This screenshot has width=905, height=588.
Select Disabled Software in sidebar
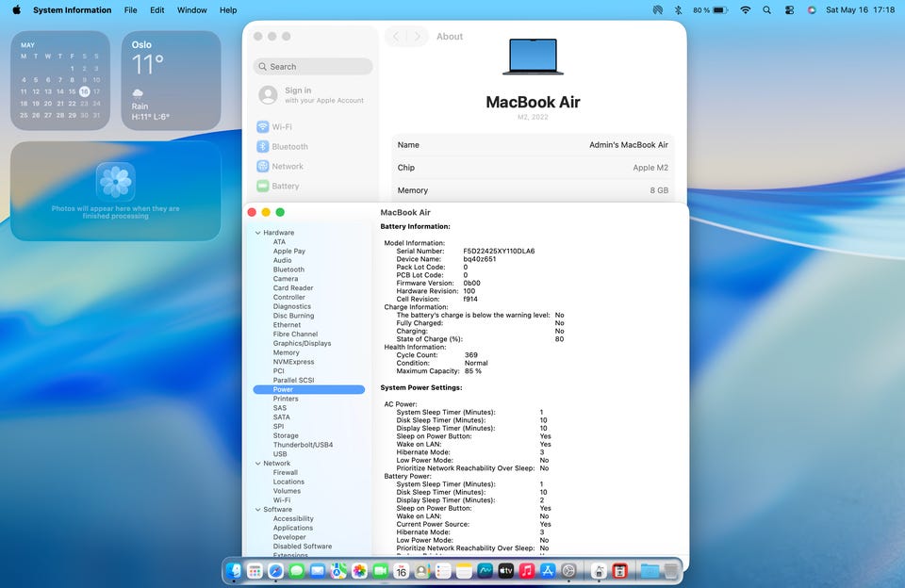[303, 547]
